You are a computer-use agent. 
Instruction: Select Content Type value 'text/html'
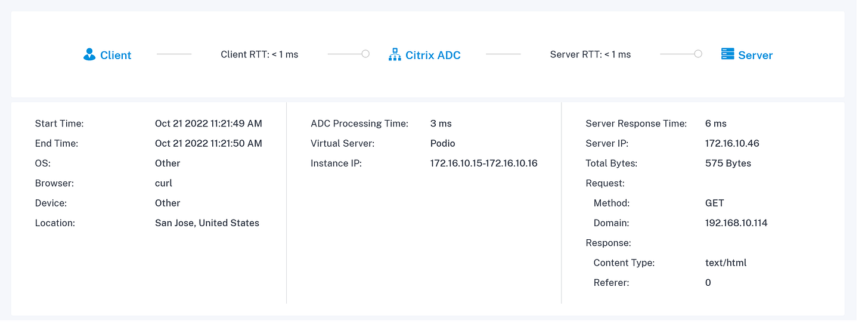[726, 263]
